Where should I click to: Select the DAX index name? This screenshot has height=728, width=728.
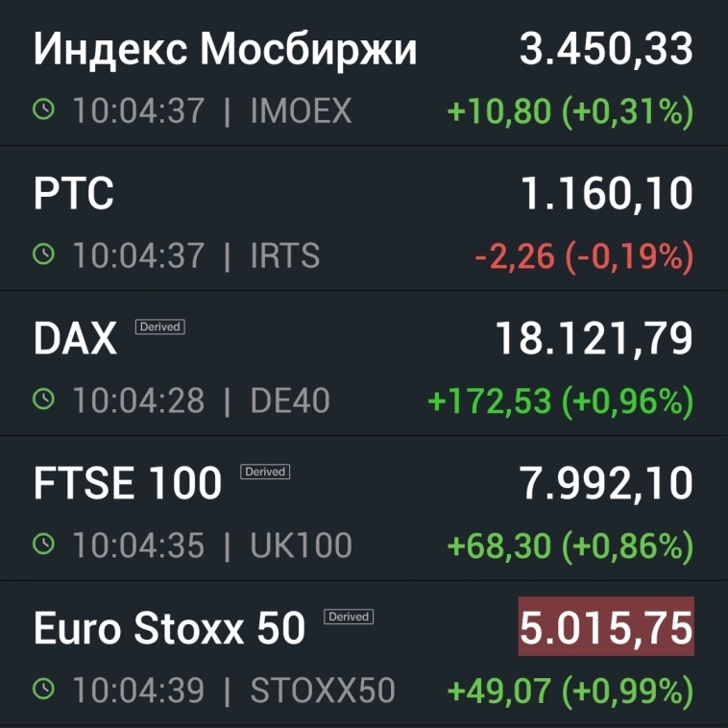(75, 339)
